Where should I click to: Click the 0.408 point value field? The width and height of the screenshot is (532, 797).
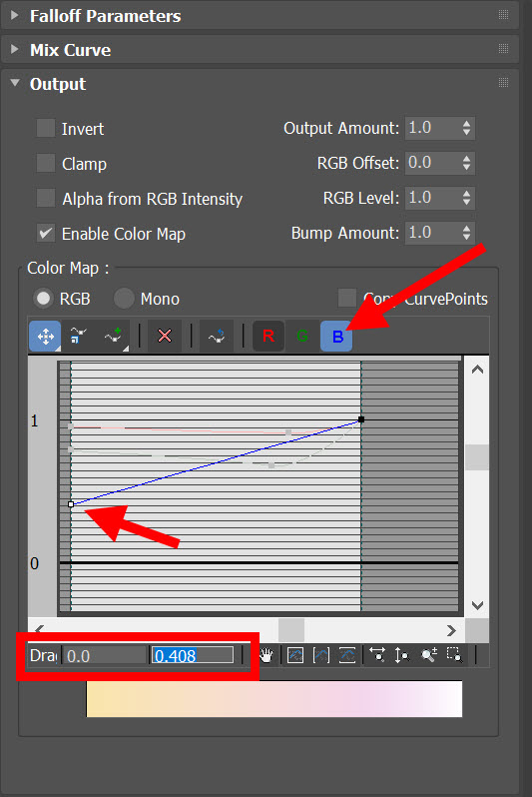click(193, 655)
